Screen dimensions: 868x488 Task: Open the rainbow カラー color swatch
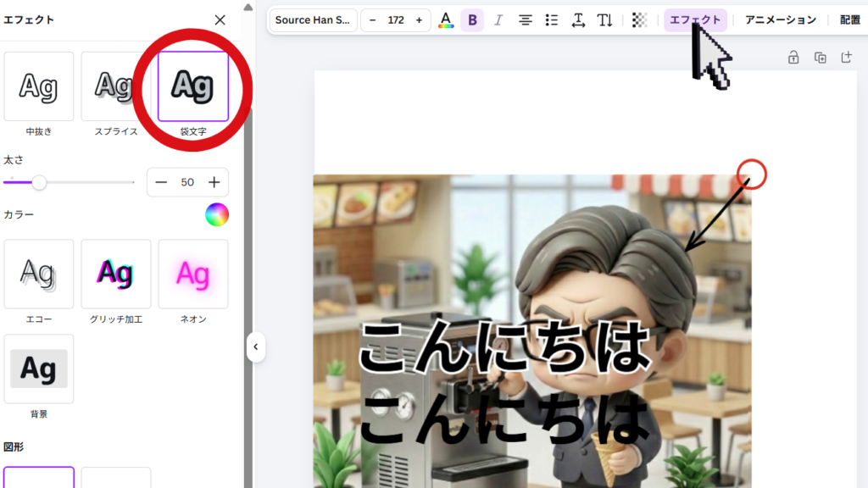pos(217,215)
